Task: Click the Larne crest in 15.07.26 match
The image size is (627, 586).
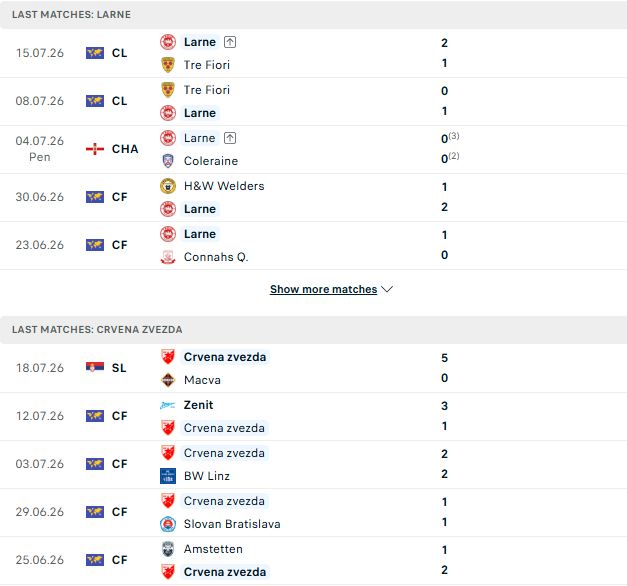Action: 168,42
